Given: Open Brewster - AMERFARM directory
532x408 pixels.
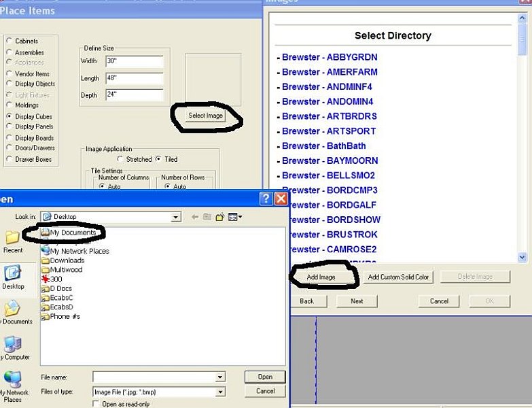Looking at the screenshot, I should [330, 72].
